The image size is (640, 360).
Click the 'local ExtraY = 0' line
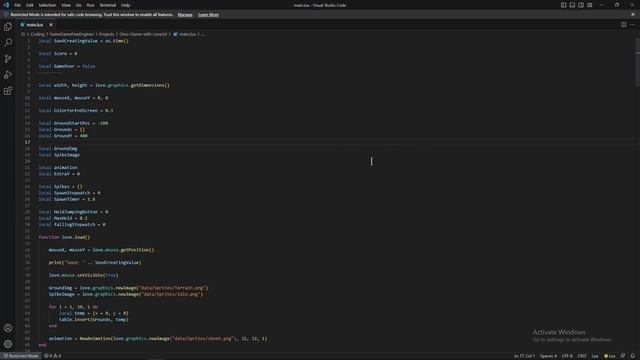[59, 174]
